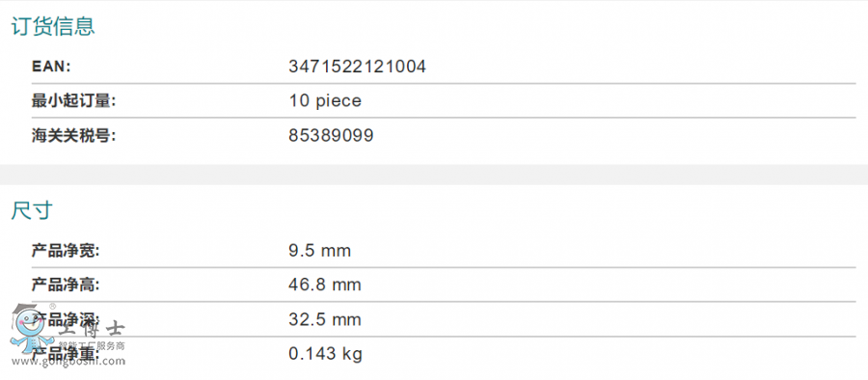Click the EAN number 3471522121004
868x380 pixels.
point(357,67)
